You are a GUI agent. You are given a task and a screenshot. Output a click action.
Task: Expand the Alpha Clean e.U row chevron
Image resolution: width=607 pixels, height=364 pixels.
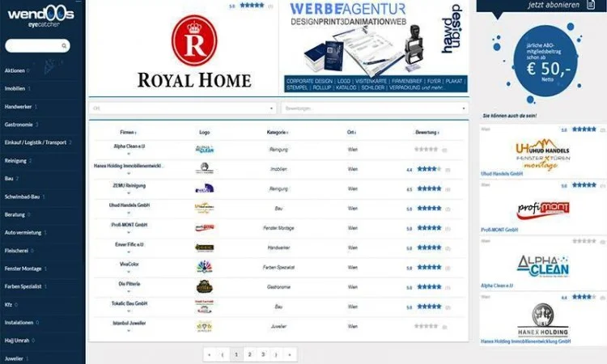pos(129,154)
